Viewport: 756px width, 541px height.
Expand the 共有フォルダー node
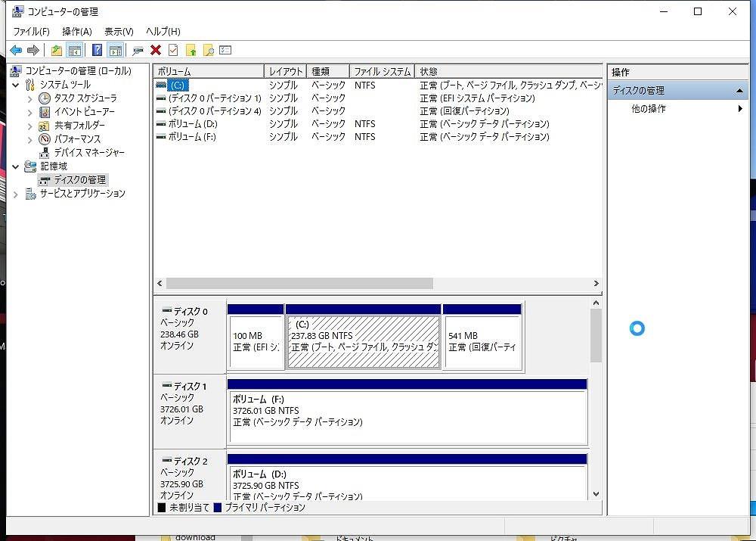pyautogui.click(x=30, y=126)
